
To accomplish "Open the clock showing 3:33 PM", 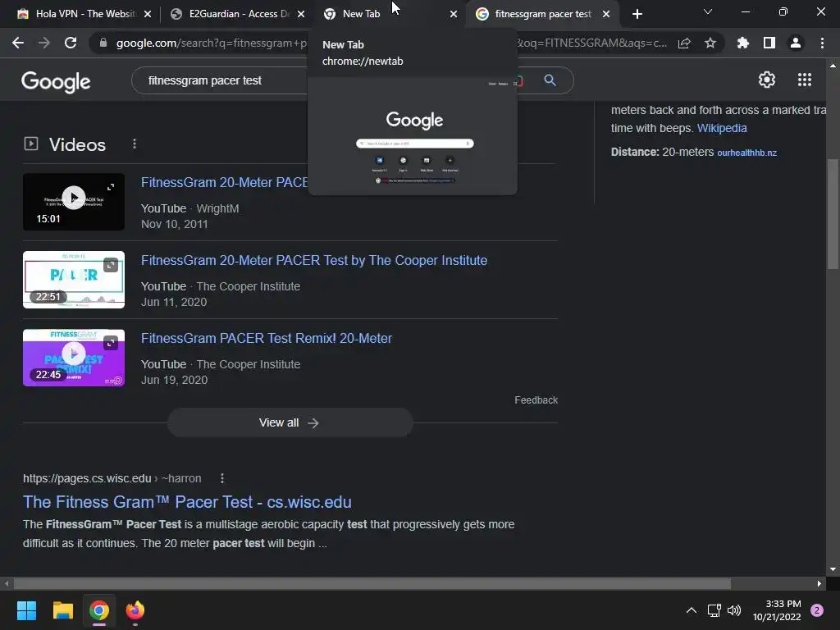I will point(777,610).
